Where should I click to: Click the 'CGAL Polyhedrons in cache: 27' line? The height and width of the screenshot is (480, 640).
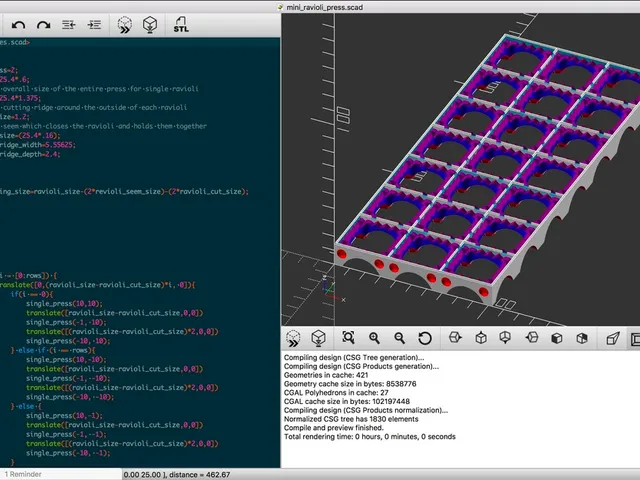pyautogui.click(x=336, y=393)
